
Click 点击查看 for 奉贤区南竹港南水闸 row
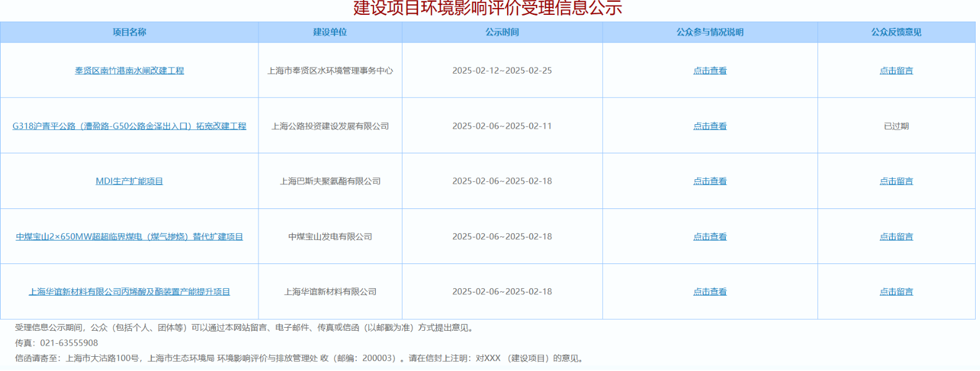click(710, 70)
